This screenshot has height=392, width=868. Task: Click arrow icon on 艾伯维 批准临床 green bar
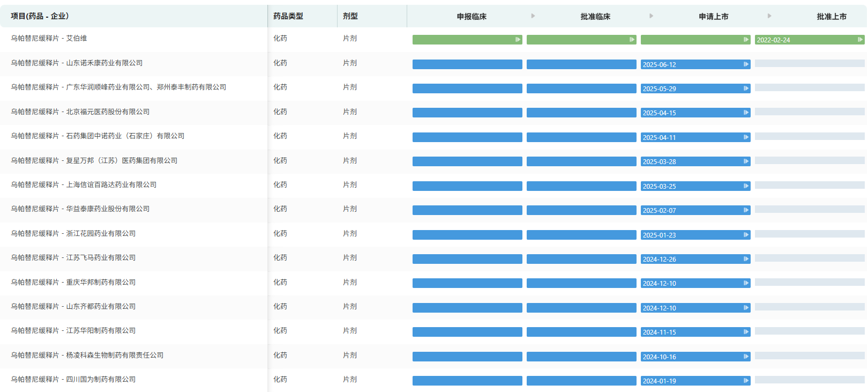click(632, 40)
